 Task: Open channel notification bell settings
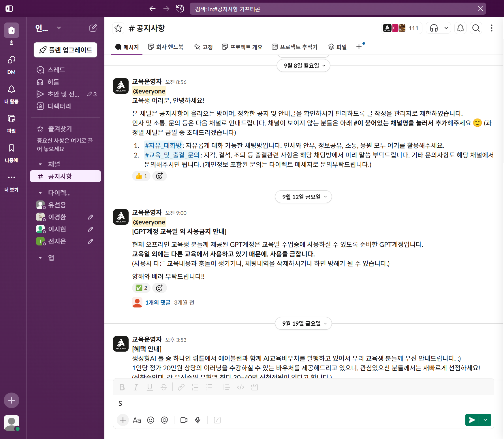click(461, 28)
